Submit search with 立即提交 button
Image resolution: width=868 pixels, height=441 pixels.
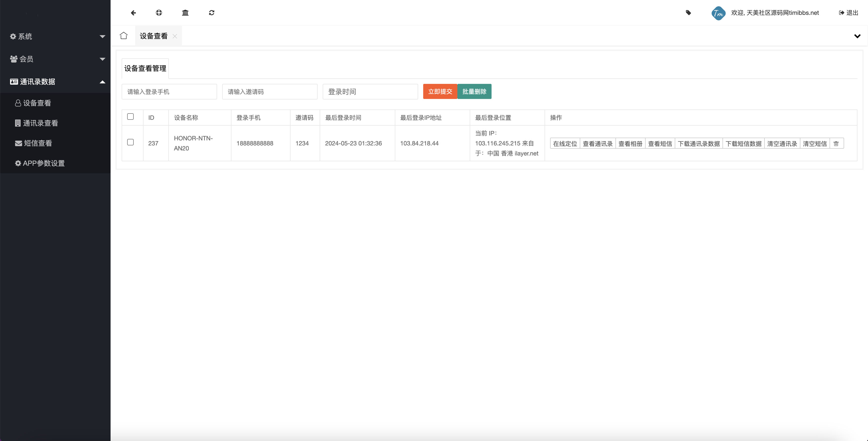pyautogui.click(x=440, y=91)
